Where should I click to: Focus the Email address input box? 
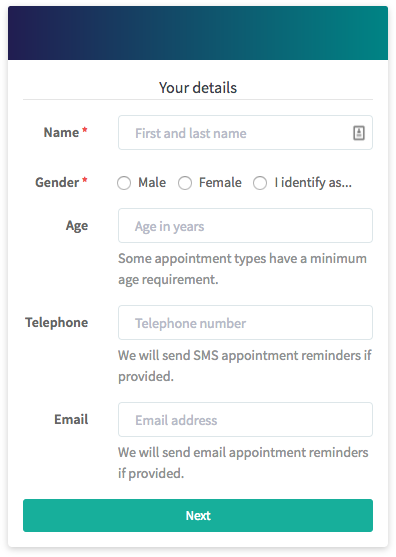245,420
